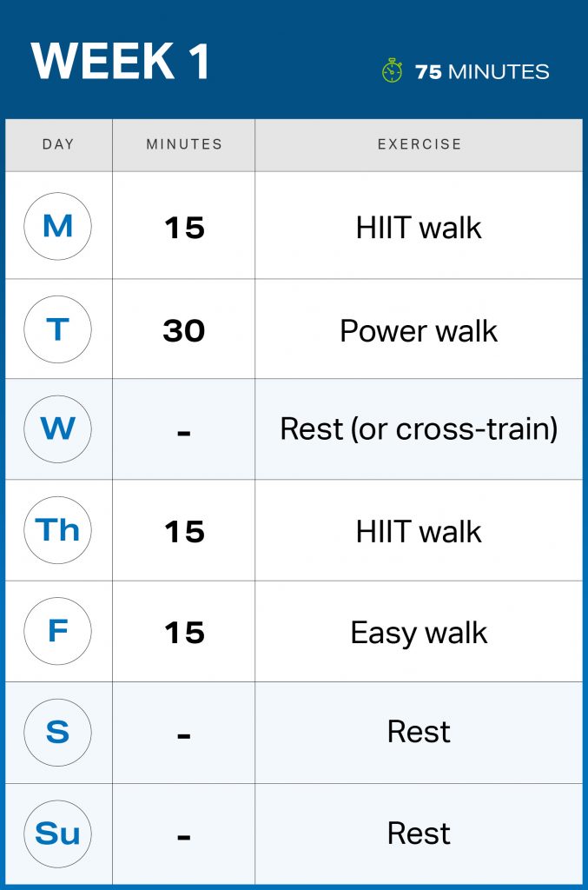Select the Power walk exercise cell
Image resolution: width=588 pixels, height=890 pixels.
tap(419, 330)
